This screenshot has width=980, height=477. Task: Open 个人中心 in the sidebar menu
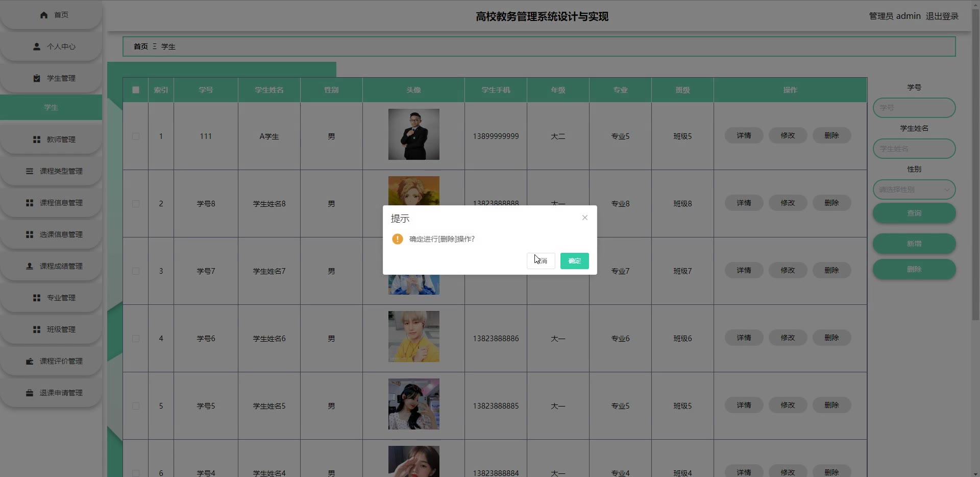pos(51,46)
